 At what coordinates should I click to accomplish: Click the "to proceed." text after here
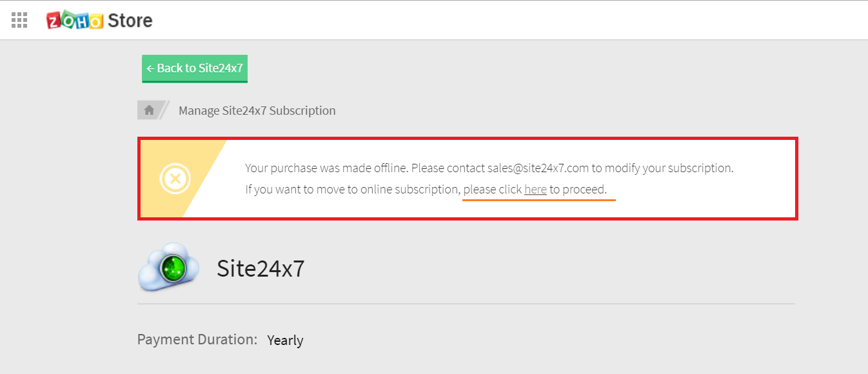point(578,190)
